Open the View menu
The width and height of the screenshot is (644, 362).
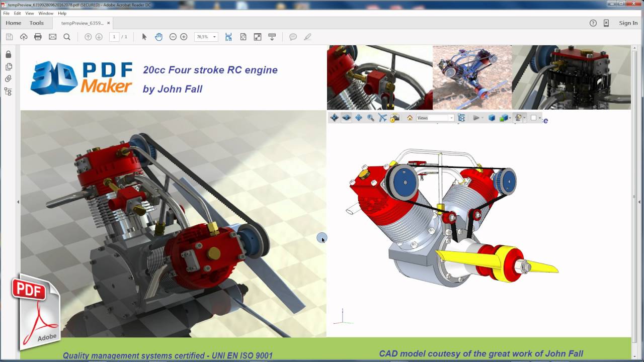pyautogui.click(x=30, y=14)
